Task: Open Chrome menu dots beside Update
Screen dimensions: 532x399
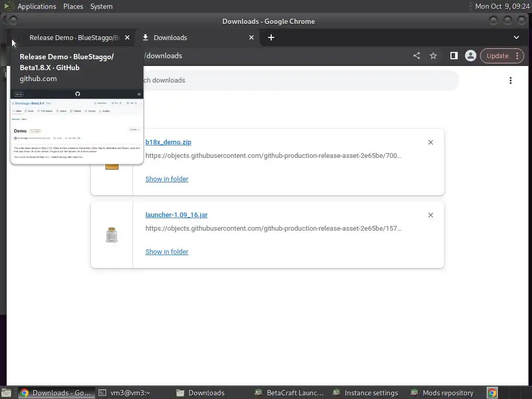Action: pos(517,56)
